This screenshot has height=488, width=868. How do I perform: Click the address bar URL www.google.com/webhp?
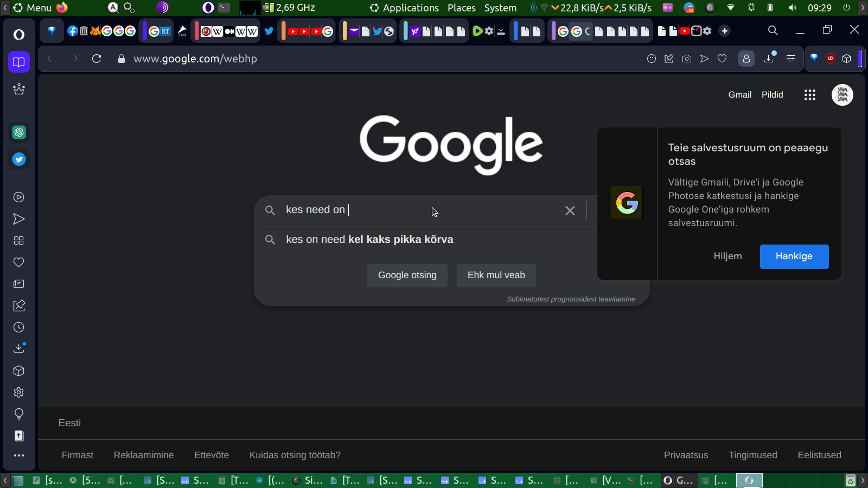(195, 59)
